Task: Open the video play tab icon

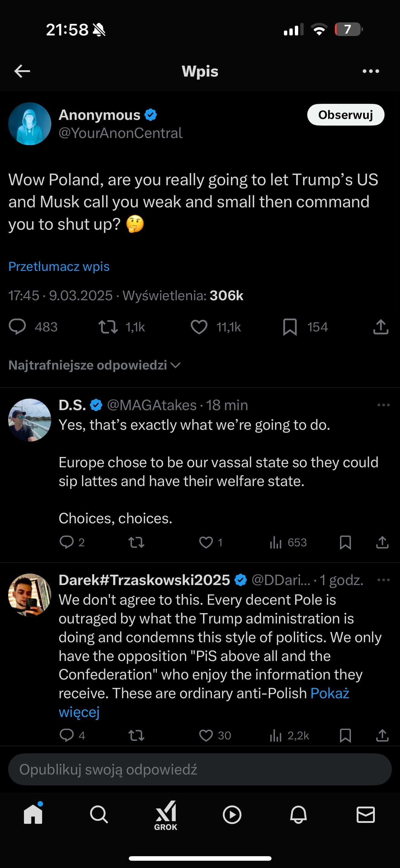Action: click(232, 815)
